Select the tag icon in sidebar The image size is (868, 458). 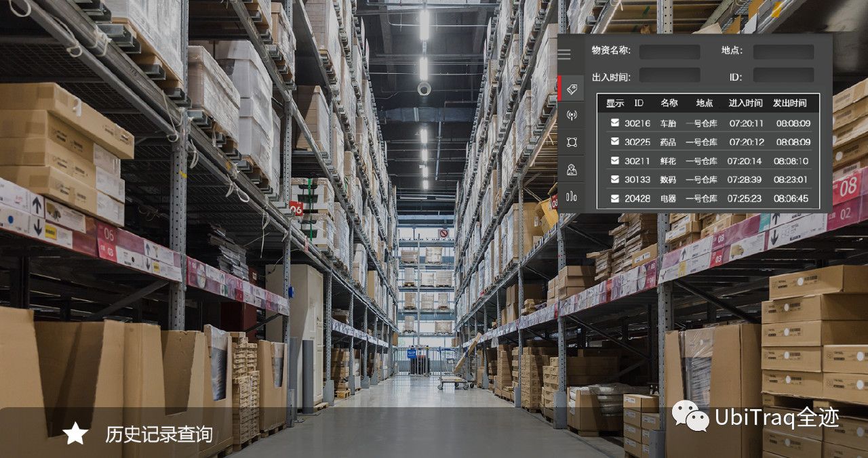[x=572, y=89]
